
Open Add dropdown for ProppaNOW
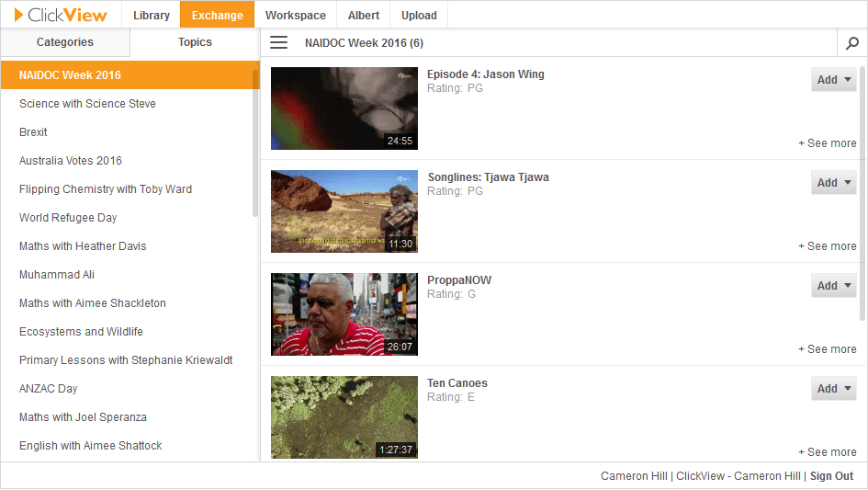833,286
